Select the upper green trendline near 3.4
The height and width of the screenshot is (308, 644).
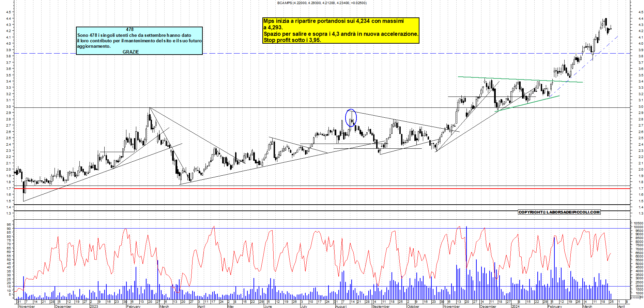point(520,79)
